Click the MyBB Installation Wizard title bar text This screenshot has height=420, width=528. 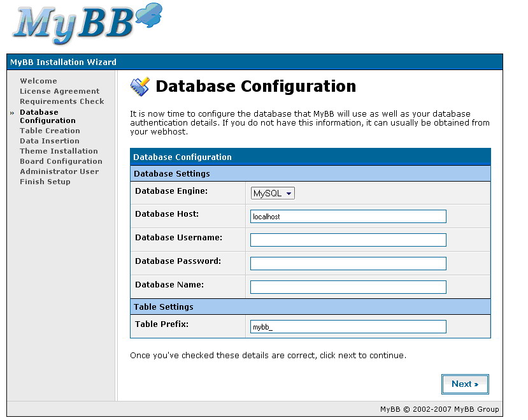pyautogui.click(x=63, y=62)
